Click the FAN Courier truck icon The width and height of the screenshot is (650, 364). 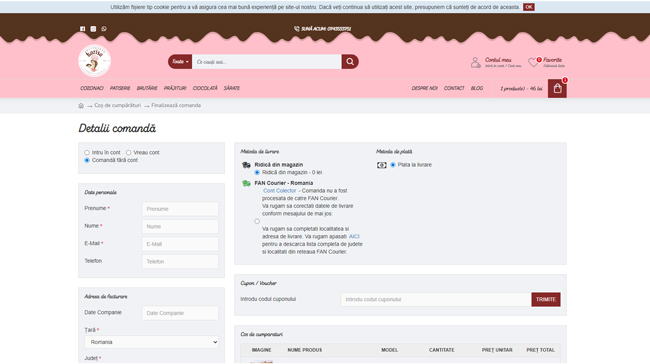point(246,183)
